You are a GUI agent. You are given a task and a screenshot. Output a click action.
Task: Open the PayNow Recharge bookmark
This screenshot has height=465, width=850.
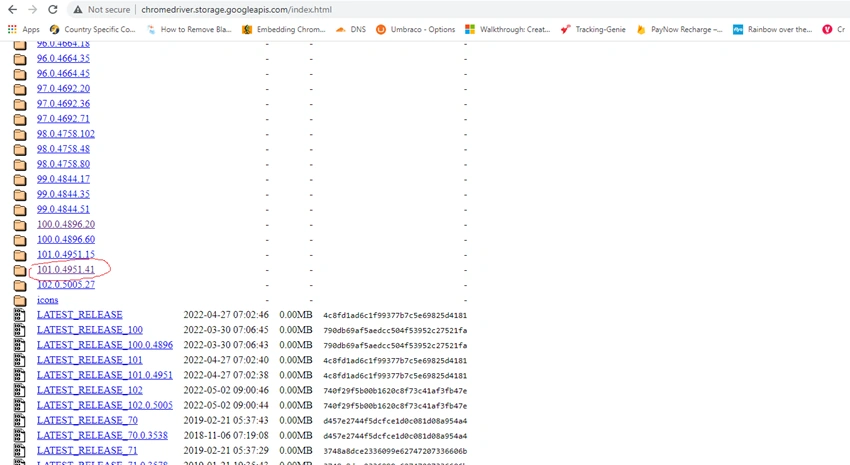point(679,29)
